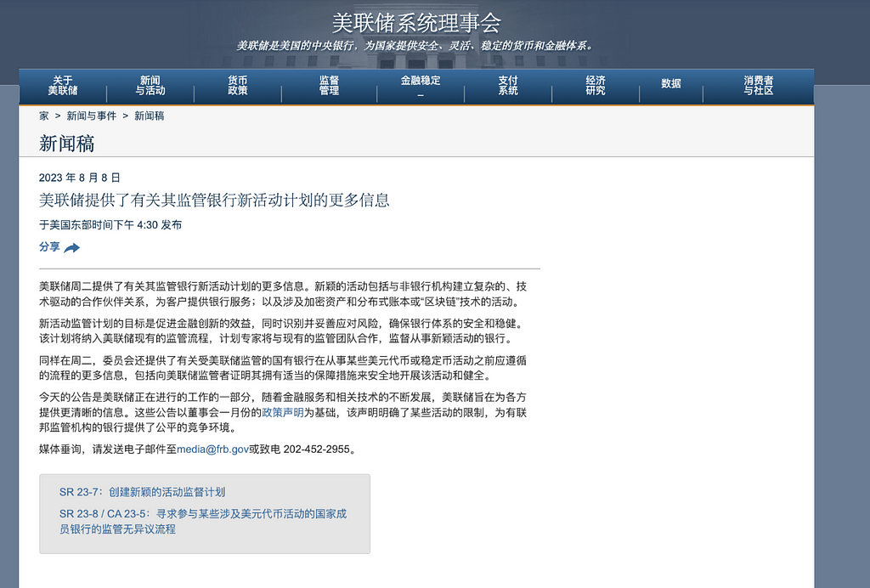The width and height of the screenshot is (870, 588).
Task: Click the paragraph starting 同样在周二
Action: click(x=283, y=368)
